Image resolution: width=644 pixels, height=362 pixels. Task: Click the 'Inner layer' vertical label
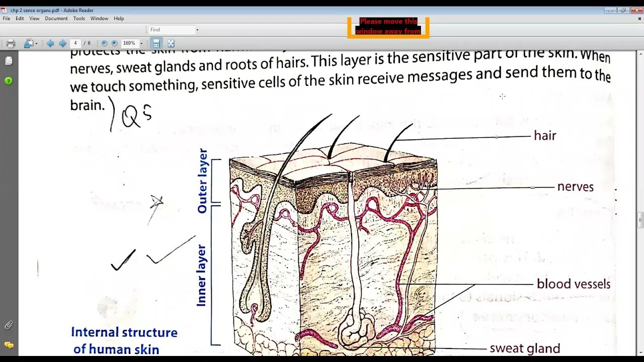(201, 275)
